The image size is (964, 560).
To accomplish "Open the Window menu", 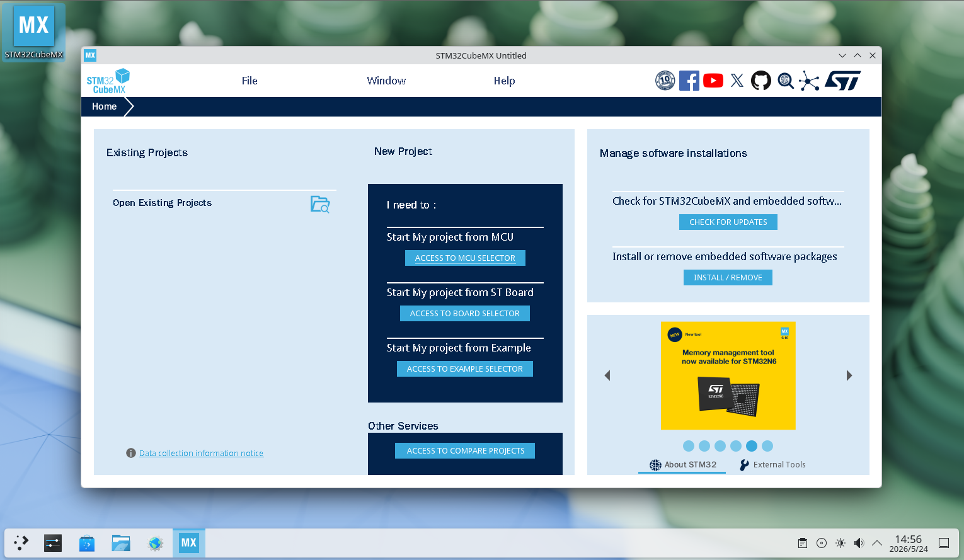I will 386,81.
